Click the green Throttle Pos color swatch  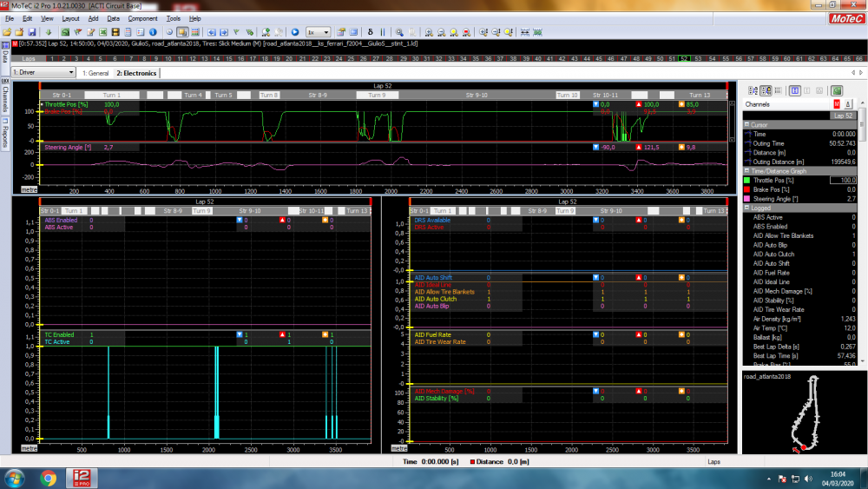click(x=746, y=180)
